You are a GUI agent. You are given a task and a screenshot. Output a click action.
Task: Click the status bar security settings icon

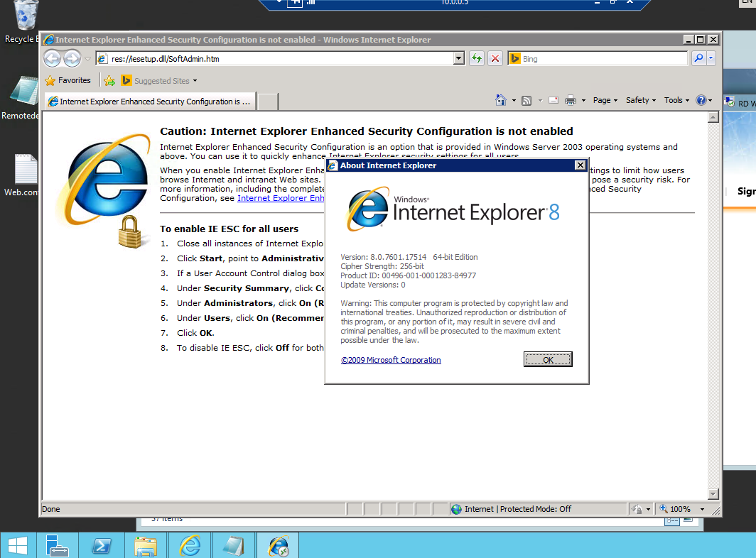pos(637,509)
